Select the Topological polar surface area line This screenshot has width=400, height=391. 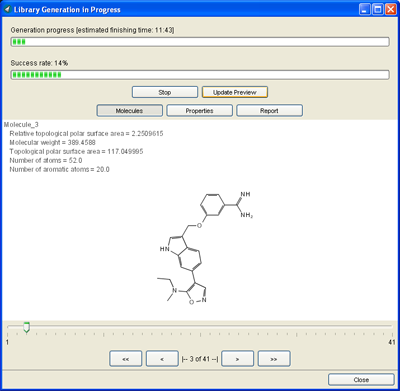point(76,152)
